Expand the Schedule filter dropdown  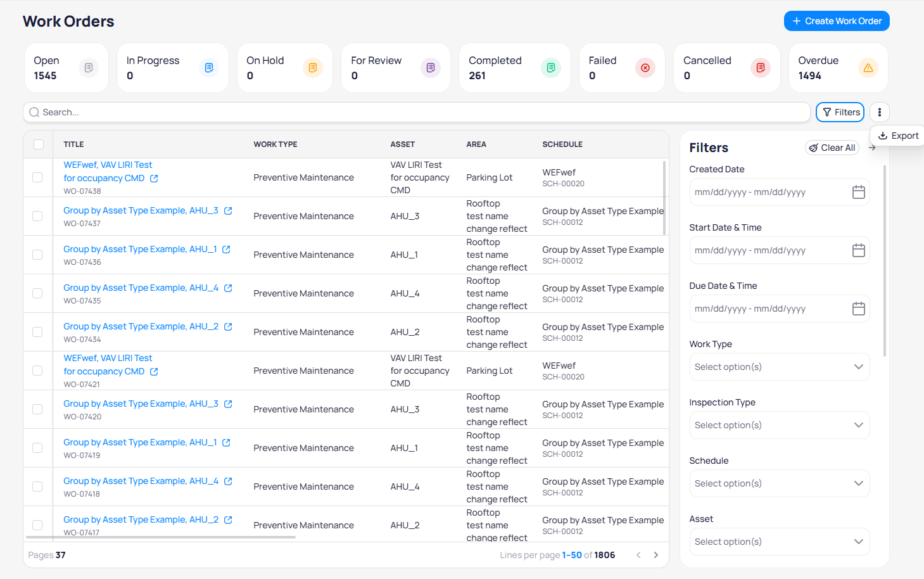pyautogui.click(x=779, y=483)
